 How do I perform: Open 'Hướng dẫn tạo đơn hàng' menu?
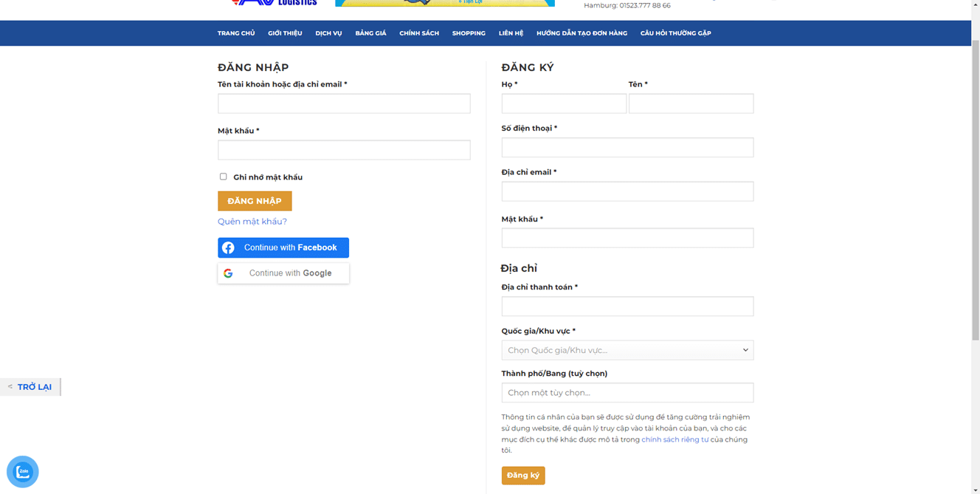point(582,33)
